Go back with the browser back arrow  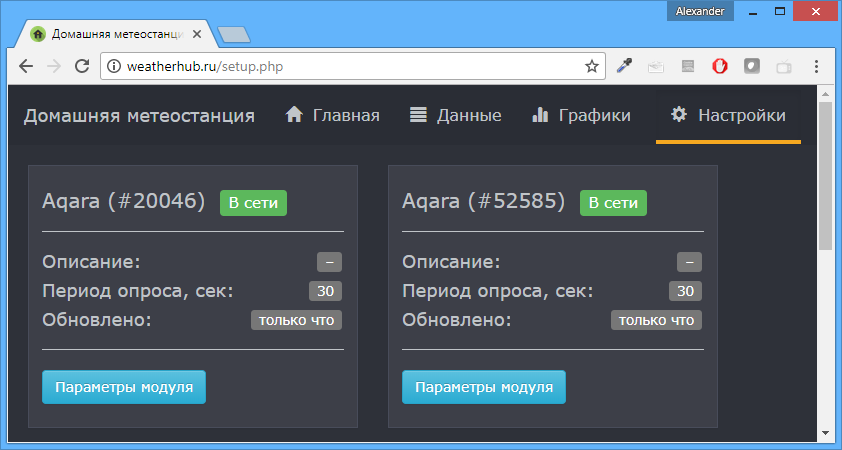[26, 66]
